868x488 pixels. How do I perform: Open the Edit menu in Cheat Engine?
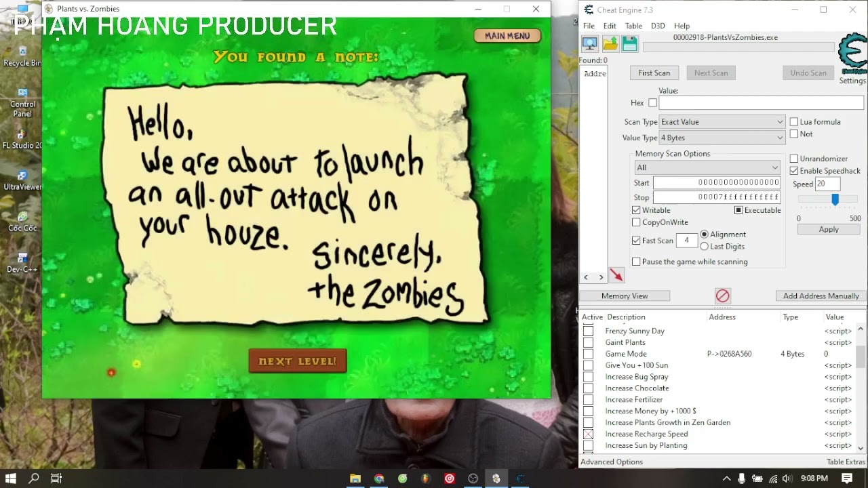tap(610, 26)
